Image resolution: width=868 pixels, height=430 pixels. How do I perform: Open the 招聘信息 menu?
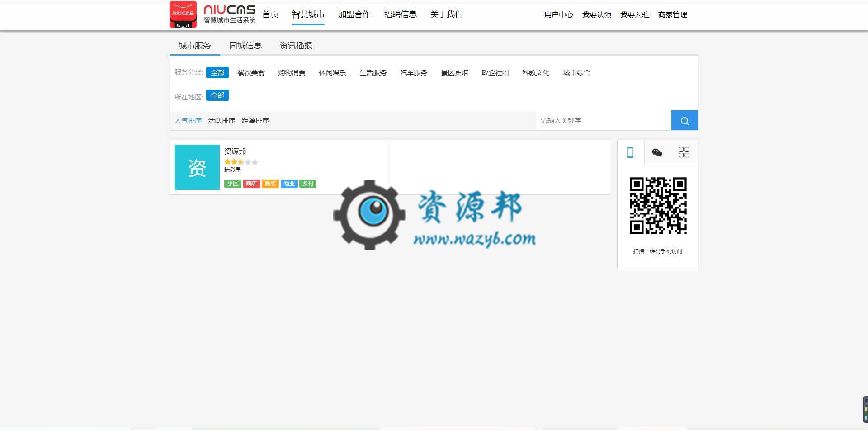click(401, 14)
